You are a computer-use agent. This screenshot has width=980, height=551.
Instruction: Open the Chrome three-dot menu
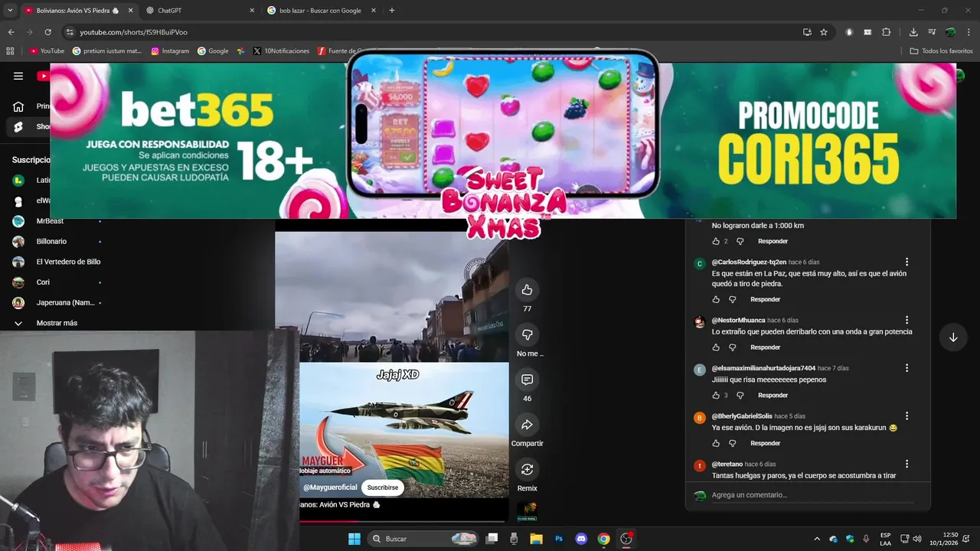[x=969, y=32]
